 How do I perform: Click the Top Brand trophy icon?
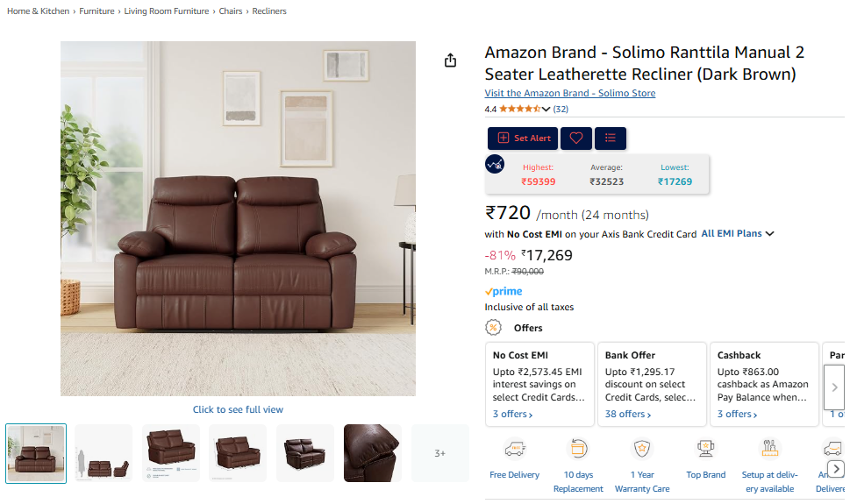[x=706, y=450]
